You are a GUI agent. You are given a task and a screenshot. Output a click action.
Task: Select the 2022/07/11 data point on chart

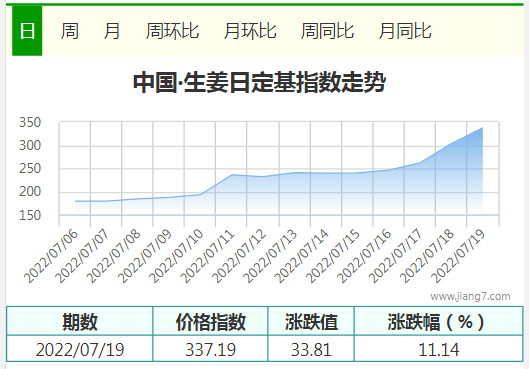pos(231,175)
